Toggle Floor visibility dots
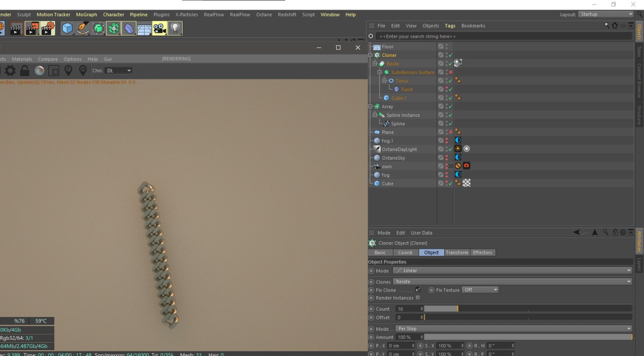Viewport: 644px width, 356px height. point(446,47)
